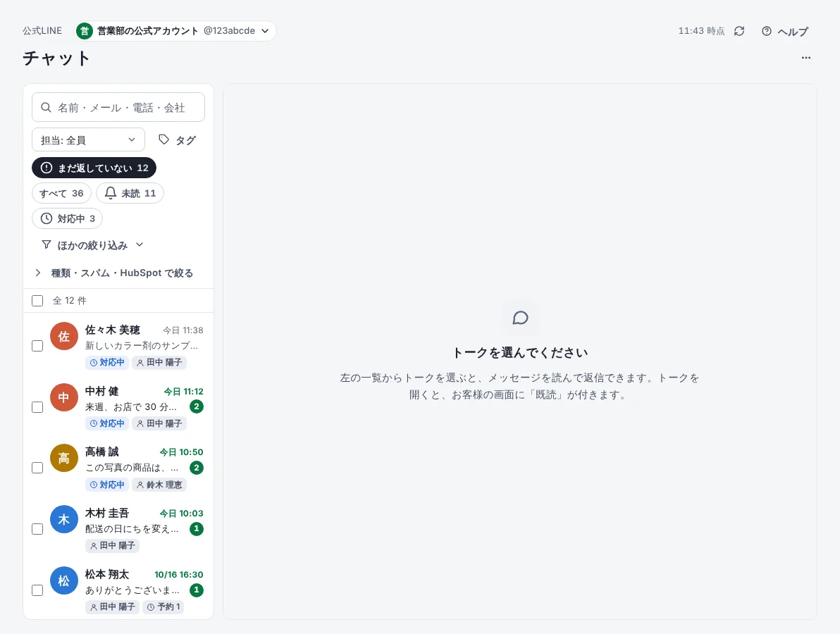Expand 種類・スパム・HubSpot で絞る section
This screenshot has height=634, width=840.
click(113, 273)
